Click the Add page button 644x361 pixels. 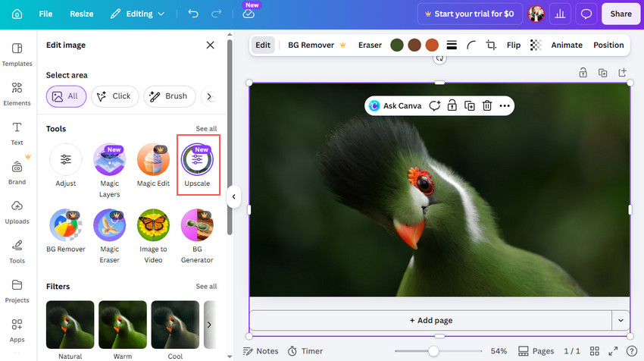(x=431, y=320)
